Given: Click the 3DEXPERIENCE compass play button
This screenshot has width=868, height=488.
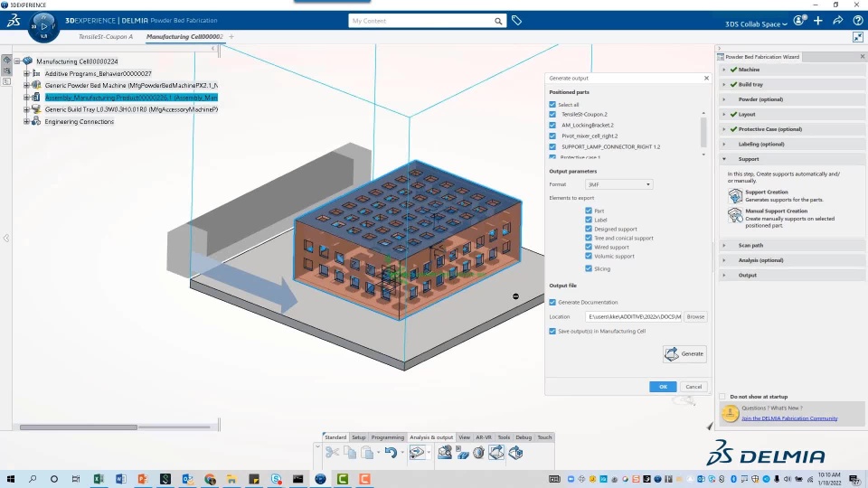Looking at the screenshot, I should [x=44, y=26].
